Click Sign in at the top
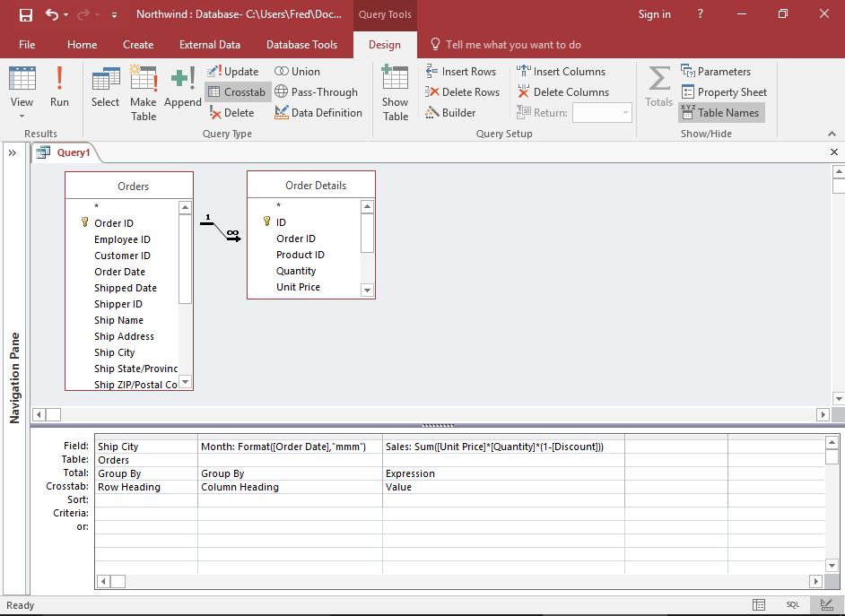 pyautogui.click(x=654, y=14)
